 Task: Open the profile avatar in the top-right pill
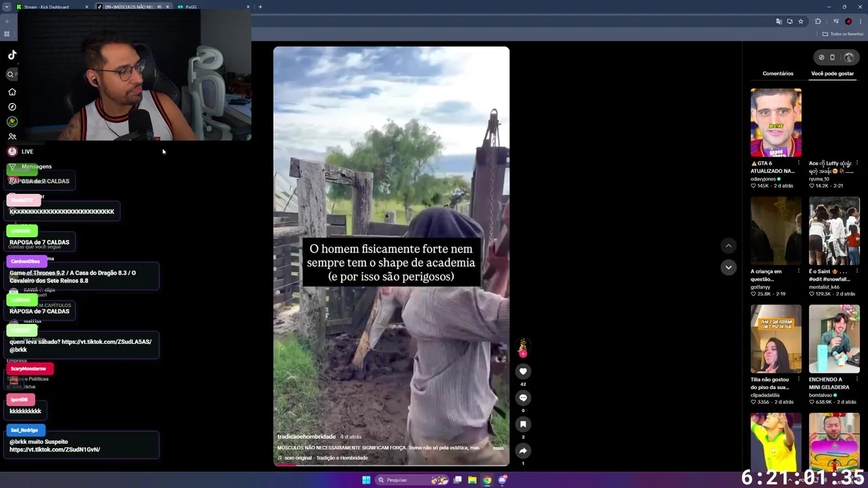point(849,58)
